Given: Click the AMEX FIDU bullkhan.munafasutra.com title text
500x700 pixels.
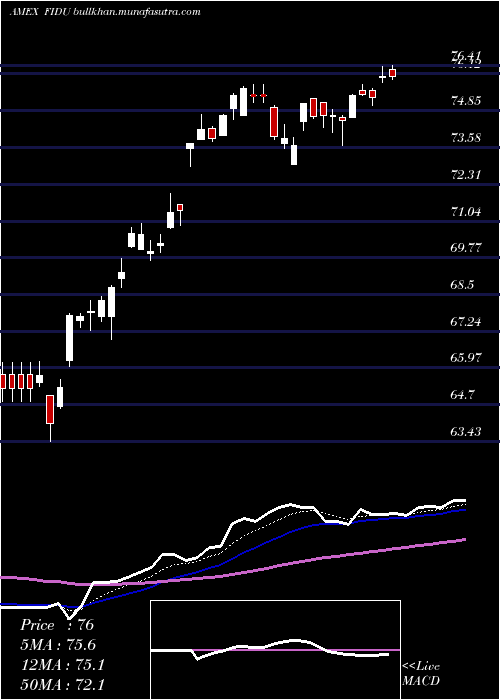Looking at the screenshot, I should click(104, 12).
